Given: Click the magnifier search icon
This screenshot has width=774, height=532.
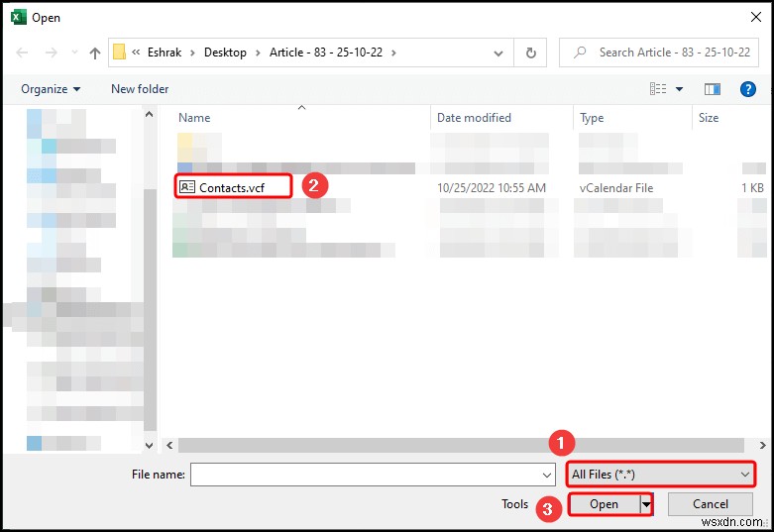Looking at the screenshot, I should tap(580, 52).
